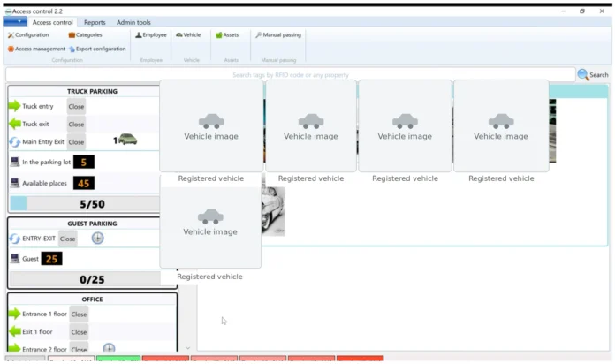This screenshot has width=615, height=364.
Task: Select the TRUCK PARKING header
Action: (x=92, y=91)
